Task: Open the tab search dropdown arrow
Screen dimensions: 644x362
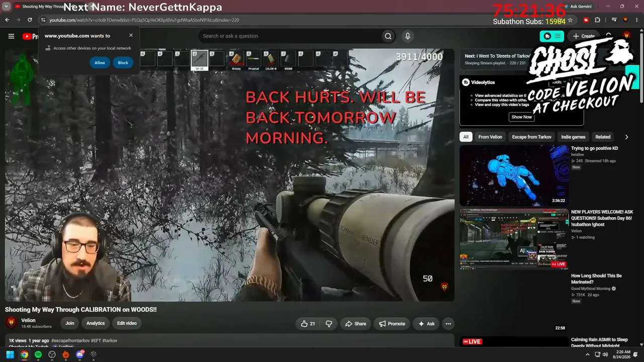Action: point(7,7)
